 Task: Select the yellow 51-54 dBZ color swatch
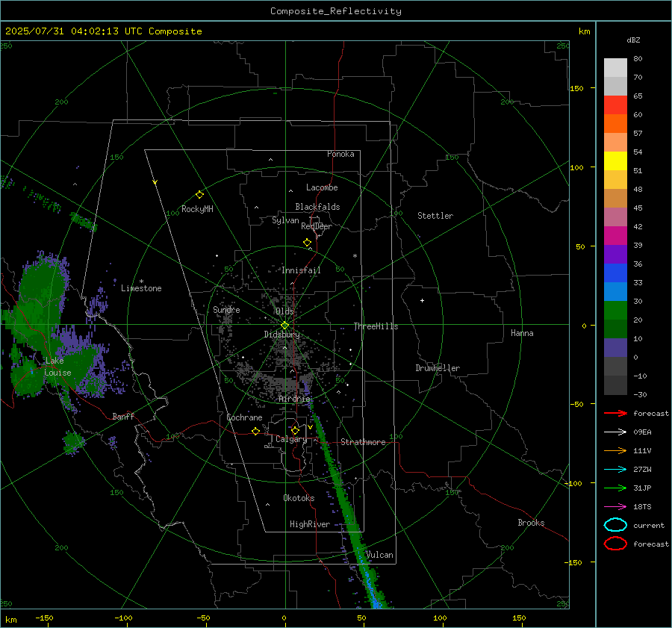pos(615,161)
